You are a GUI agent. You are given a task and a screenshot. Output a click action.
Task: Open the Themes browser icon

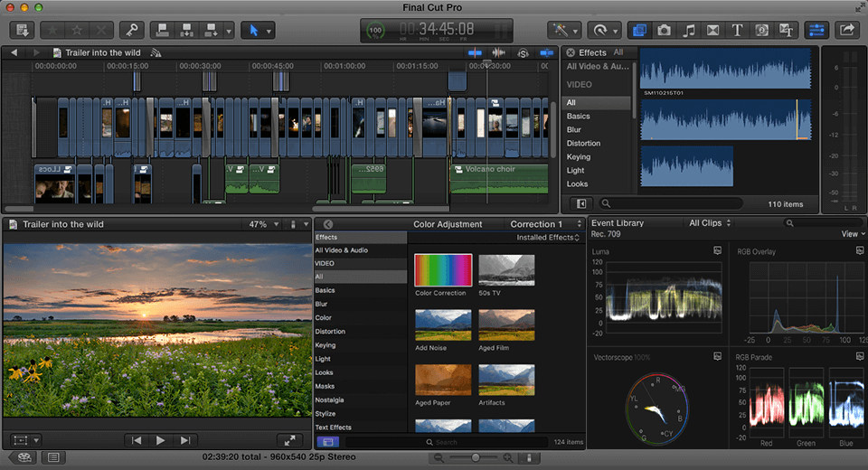pyautogui.click(x=786, y=30)
